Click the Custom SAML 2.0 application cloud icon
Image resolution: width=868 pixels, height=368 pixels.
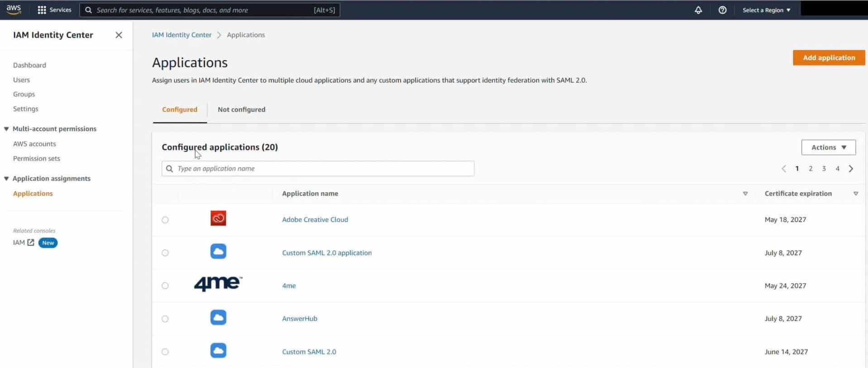(218, 252)
